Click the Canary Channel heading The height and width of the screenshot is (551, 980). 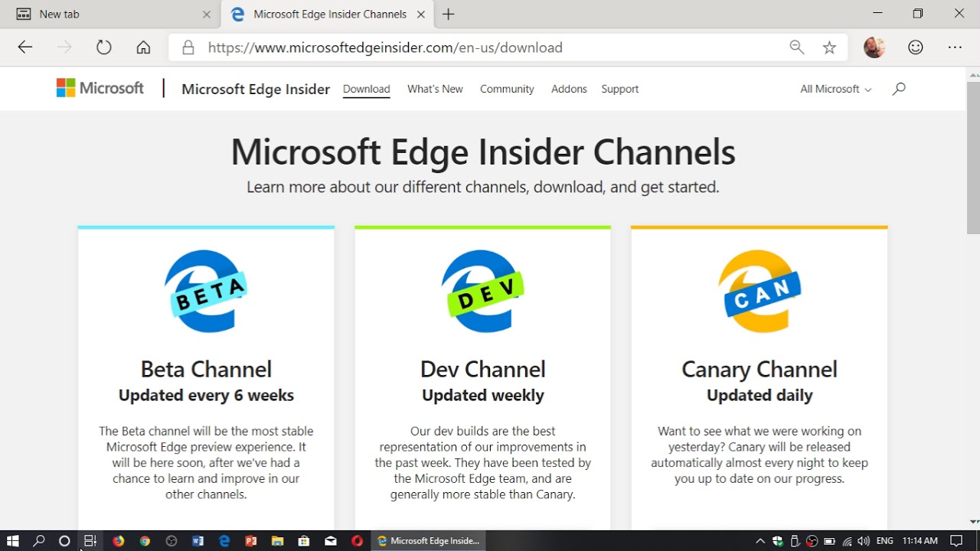click(759, 369)
